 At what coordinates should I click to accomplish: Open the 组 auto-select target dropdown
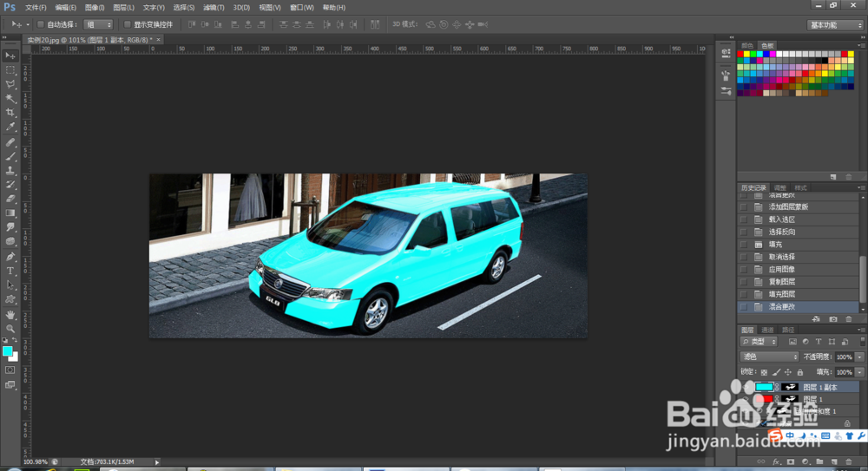[x=98, y=24]
